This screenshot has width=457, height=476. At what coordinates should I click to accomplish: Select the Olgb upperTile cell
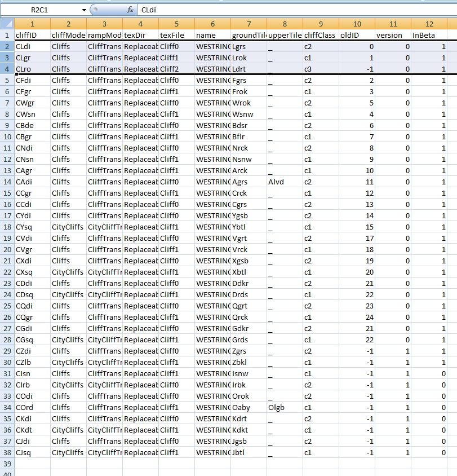(x=285, y=407)
